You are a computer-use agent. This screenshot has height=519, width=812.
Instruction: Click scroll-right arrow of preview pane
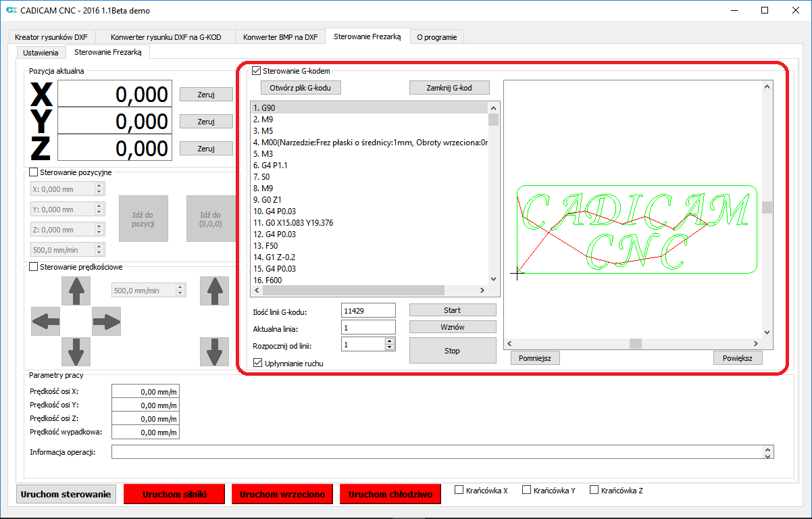756,343
